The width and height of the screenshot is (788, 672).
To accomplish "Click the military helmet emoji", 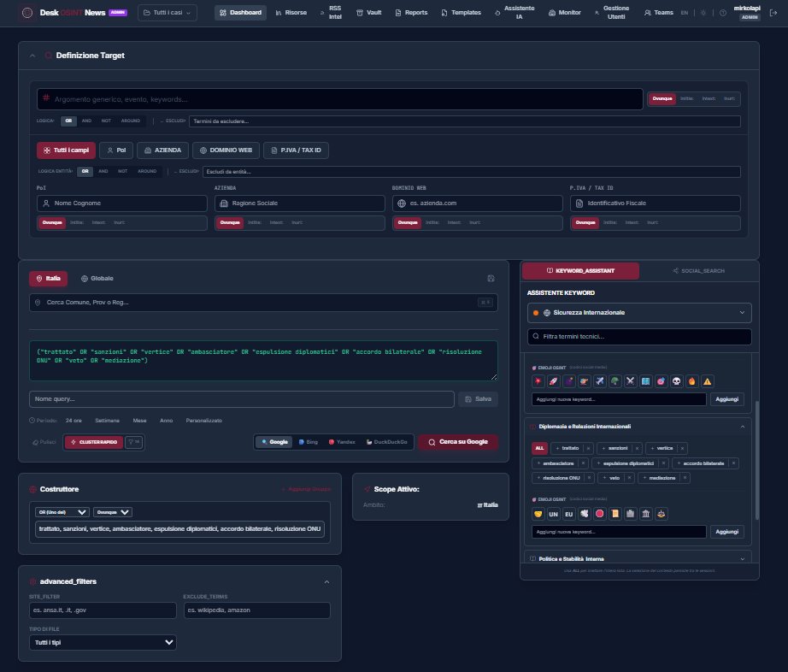I will [x=615, y=381].
